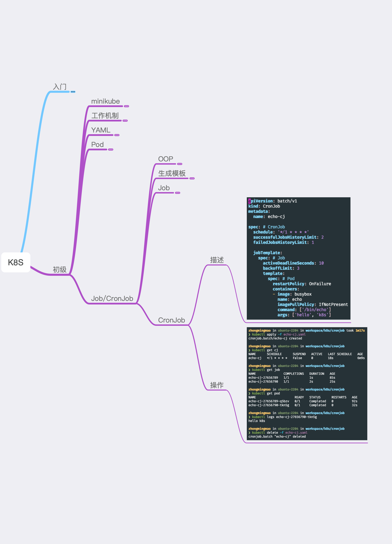Image resolution: width=392 pixels, height=544 pixels.
Task: Click the kubectl terminal output image
Action: [x=307, y=384]
